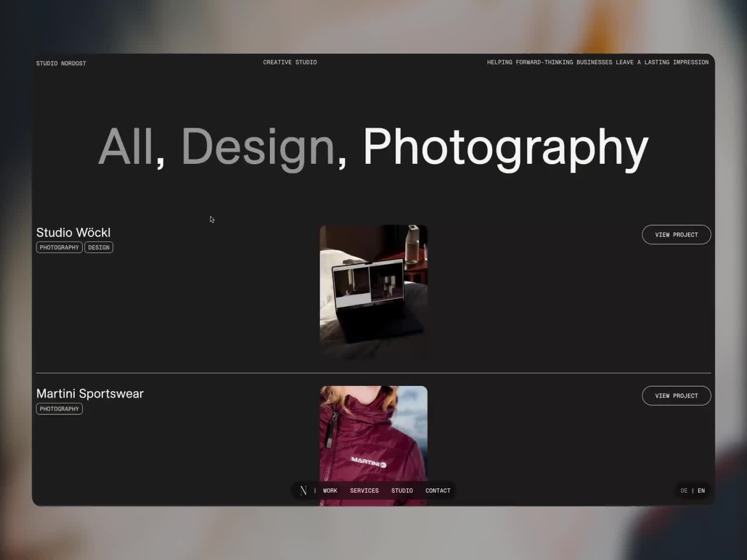Open the Studio Wöckl project title
This screenshot has height=560, width=747.
(x=73, y=232)
